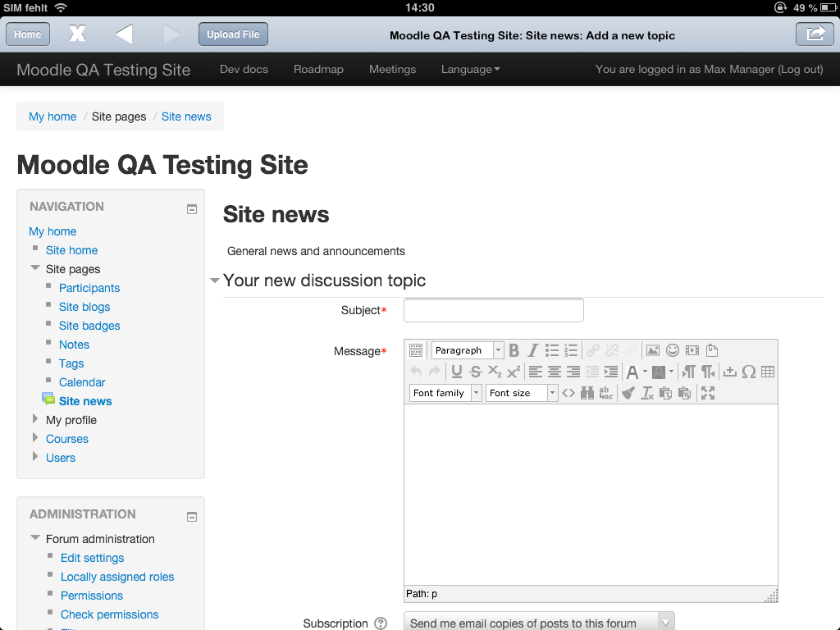
Task: Center align text in editor
Action: [x=555, y=372]
